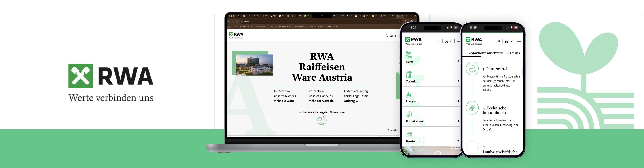Image resolution: width=644 pixels, height=168 pixels.
Task: Open the Fonts bookmarks folder
Action: (270, 26)
